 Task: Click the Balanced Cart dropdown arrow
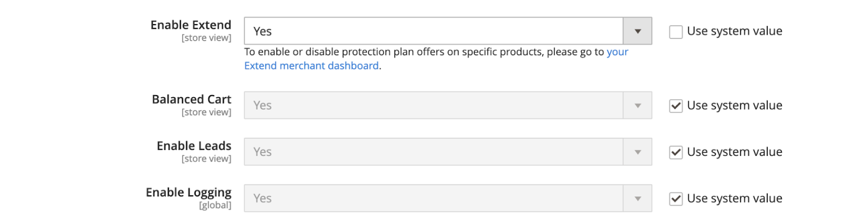(637, 105)
